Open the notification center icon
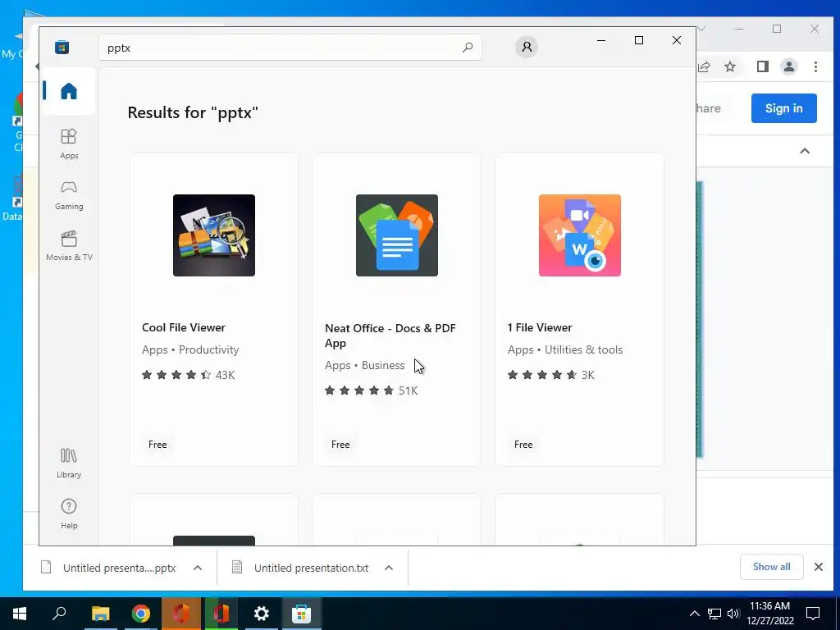 pyautogui.click(x=813, y=614)
